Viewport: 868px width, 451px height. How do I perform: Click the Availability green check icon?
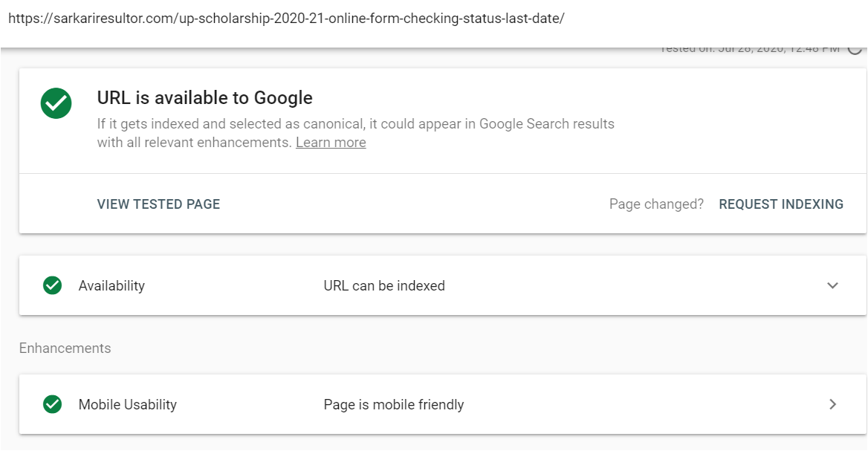[x=53, y=285]
